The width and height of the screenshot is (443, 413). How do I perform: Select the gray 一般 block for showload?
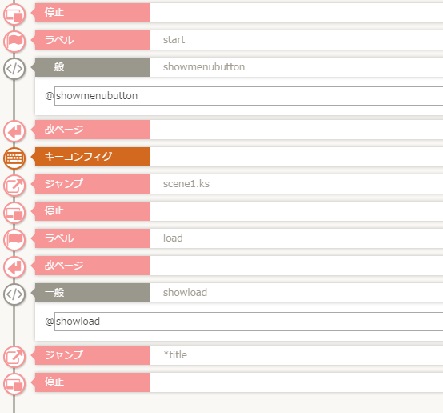click(92, 293)
